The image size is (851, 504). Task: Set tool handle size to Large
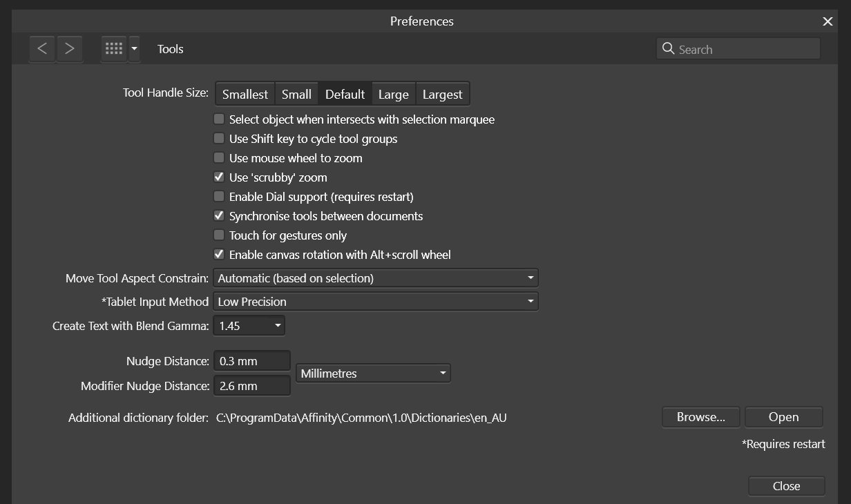(394, 95)
